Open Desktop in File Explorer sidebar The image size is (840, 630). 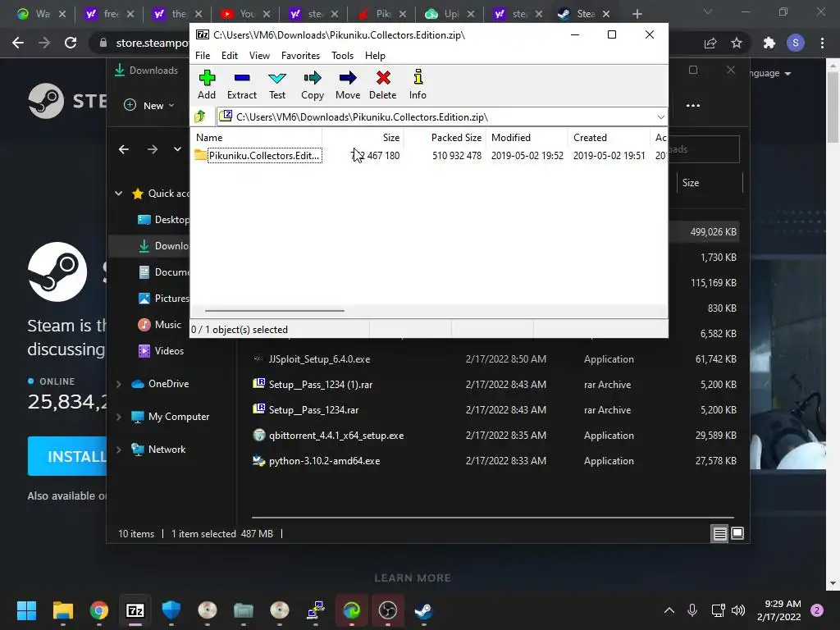pos(163,220)
